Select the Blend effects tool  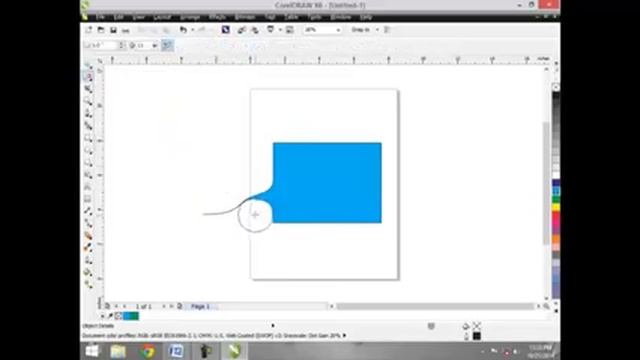point(88,236)
